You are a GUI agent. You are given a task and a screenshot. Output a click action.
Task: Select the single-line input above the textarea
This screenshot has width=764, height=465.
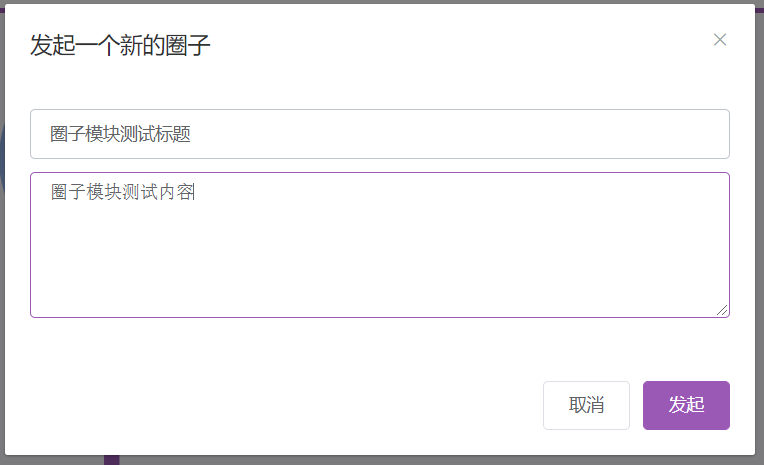click(x=380, y=134)
